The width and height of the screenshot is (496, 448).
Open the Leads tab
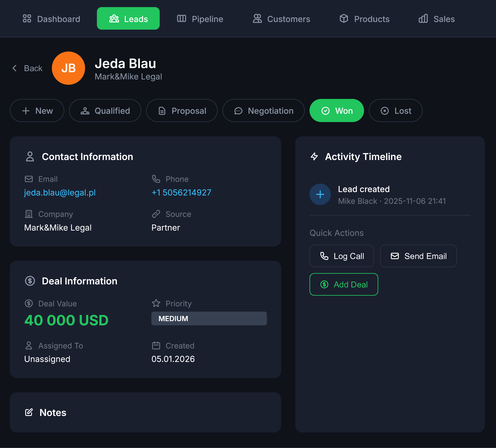[x=128, y=18]
